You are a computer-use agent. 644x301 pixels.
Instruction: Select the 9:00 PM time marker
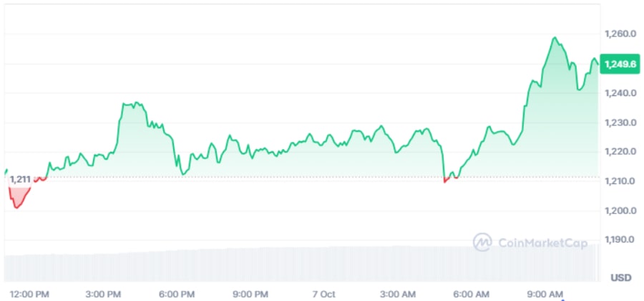[x=250, y=294]
